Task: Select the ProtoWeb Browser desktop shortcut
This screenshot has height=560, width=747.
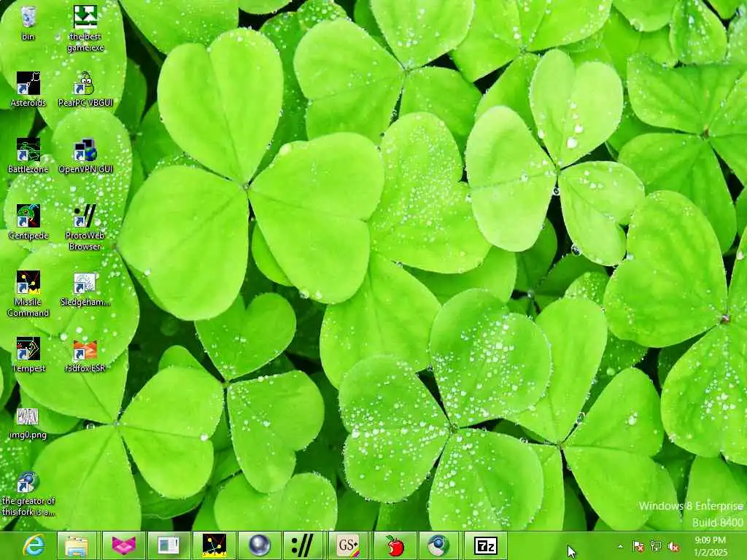Action: point(85,227)
